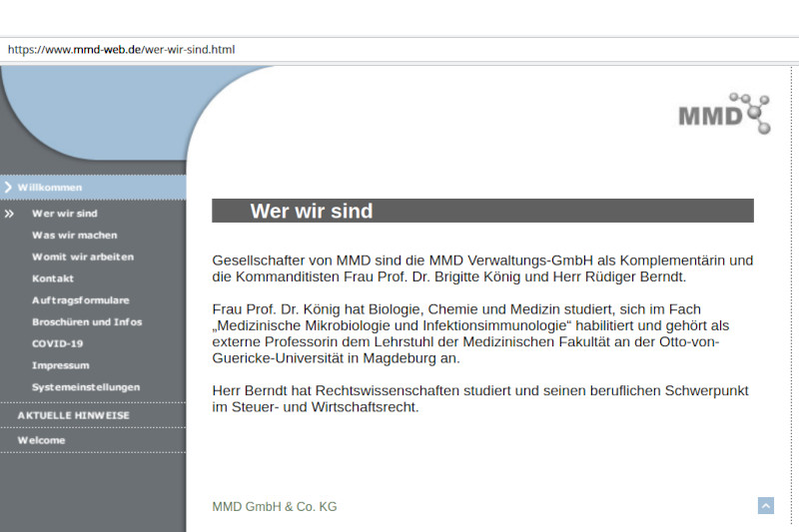Select the Wer wir sind menu entry
Viewport: 799px width, 532px height.
(65, 214)
